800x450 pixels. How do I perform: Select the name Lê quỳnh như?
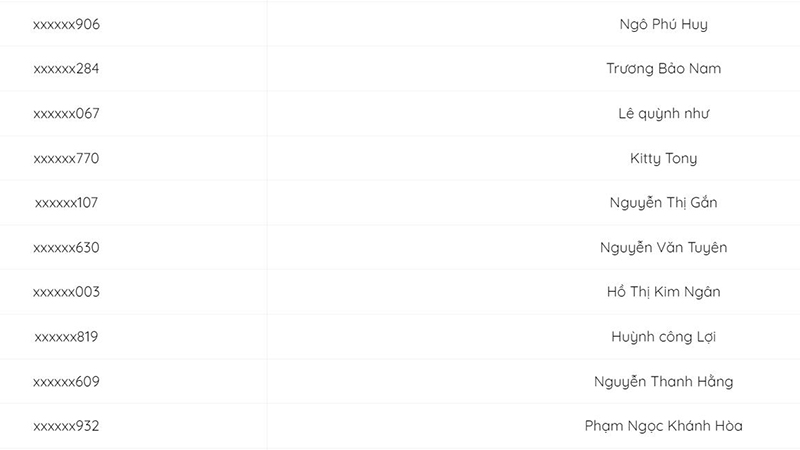pos(663,114)
